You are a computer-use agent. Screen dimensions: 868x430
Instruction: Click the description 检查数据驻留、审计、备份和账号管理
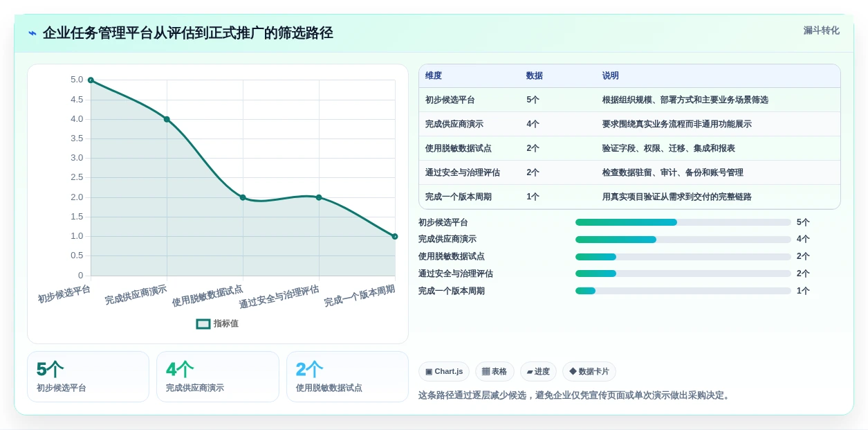pos(673,172)
